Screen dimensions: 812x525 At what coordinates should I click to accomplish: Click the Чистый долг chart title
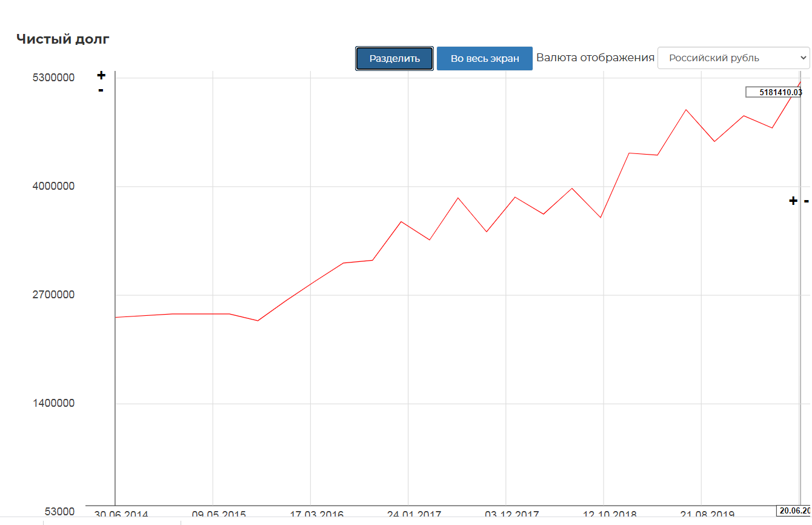coord(63,39)
